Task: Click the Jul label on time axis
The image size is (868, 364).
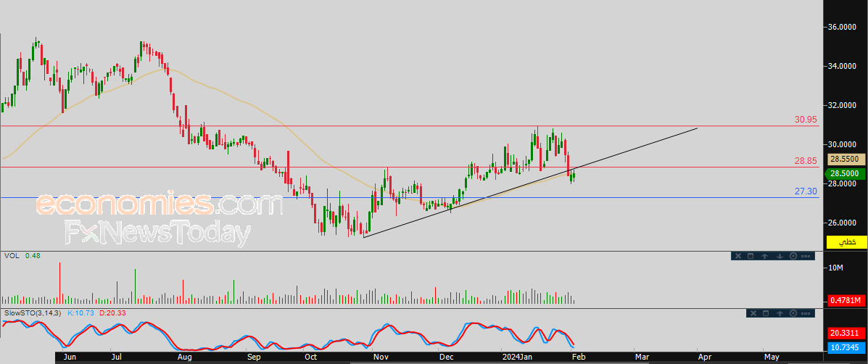Action: point(117,358)
